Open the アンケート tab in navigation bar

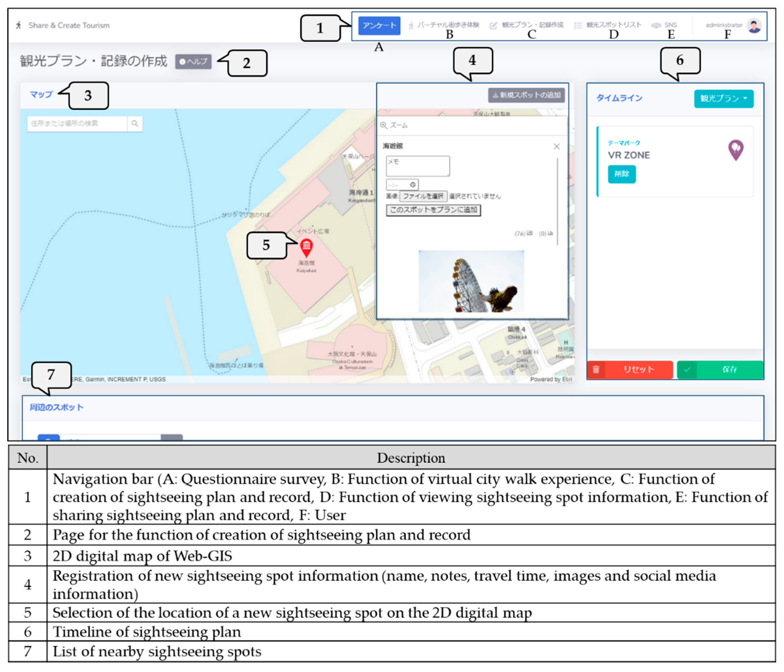click(379, 25)
